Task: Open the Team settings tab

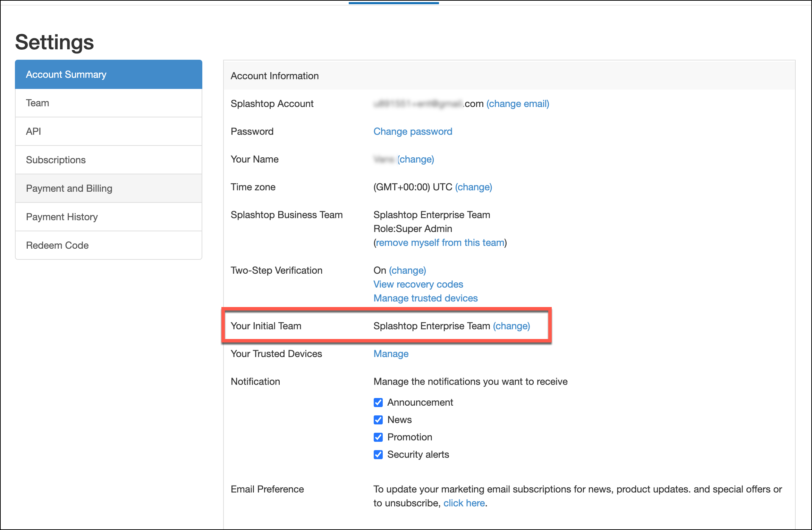Action: [37, 103]
